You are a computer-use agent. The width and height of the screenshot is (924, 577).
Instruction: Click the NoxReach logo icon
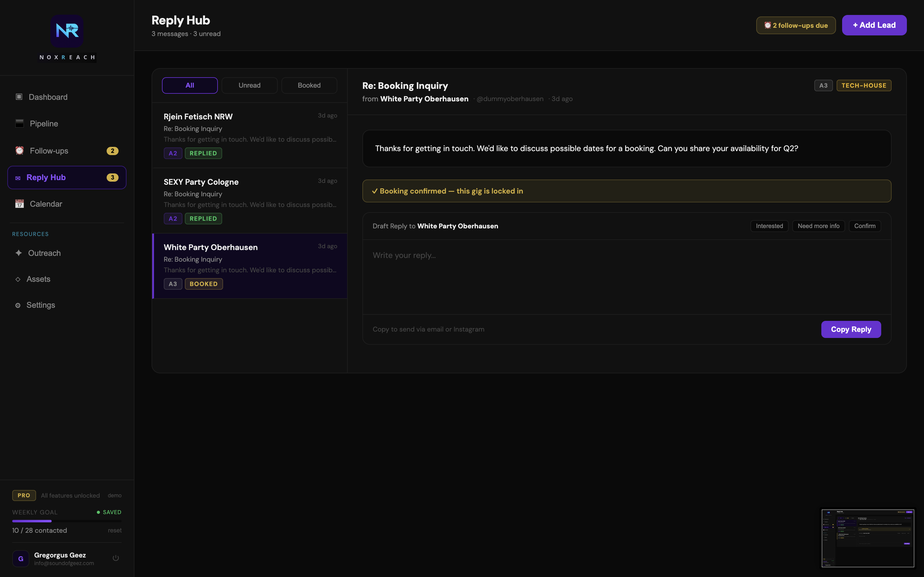tap(67, 31)
